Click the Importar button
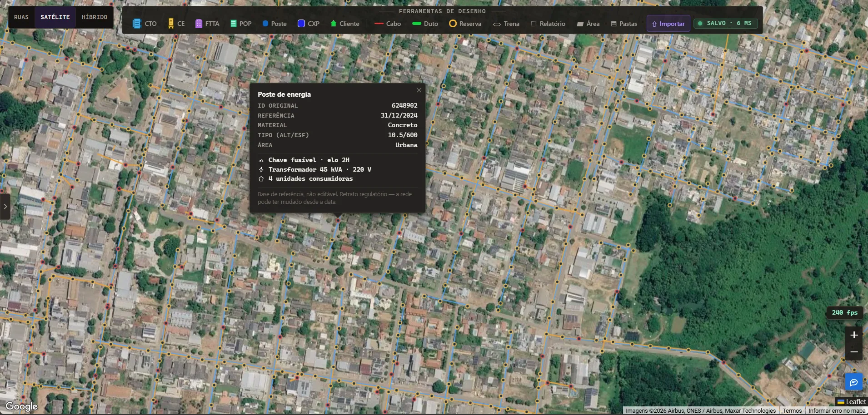 pos(668,24)
